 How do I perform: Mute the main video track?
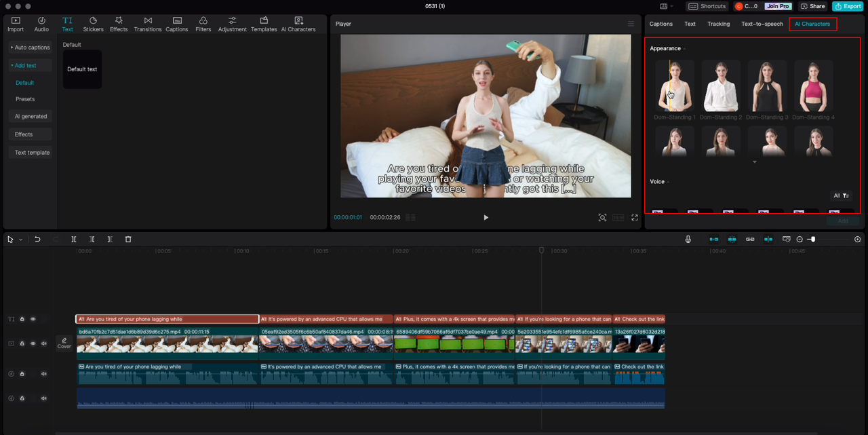coord(44,343)
